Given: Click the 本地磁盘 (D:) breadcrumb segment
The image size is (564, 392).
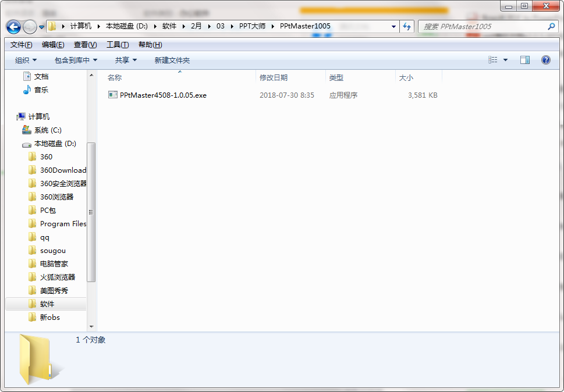Looking at the screenshot, I should [127, 26].
